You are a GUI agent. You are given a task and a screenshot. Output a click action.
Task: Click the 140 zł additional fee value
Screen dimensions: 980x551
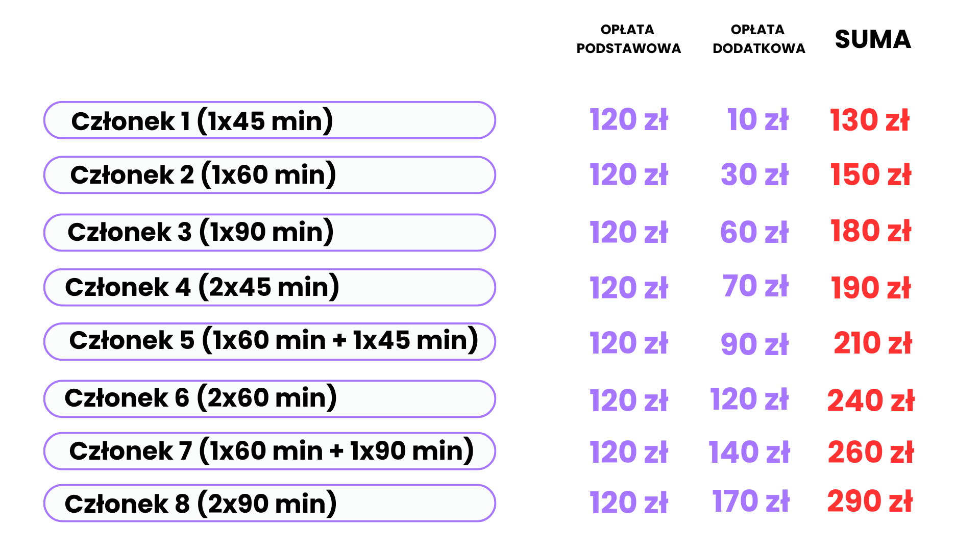coord(749,452)
